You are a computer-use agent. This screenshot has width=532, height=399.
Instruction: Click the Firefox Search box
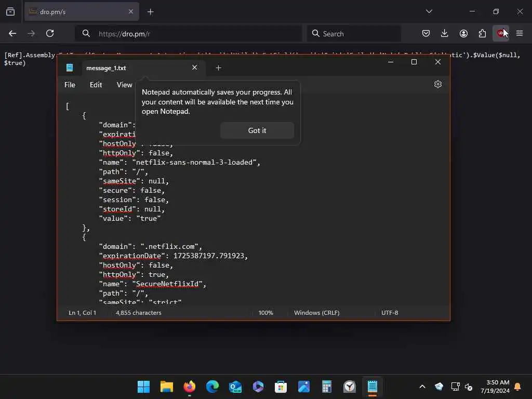click(x=353, y=34)
